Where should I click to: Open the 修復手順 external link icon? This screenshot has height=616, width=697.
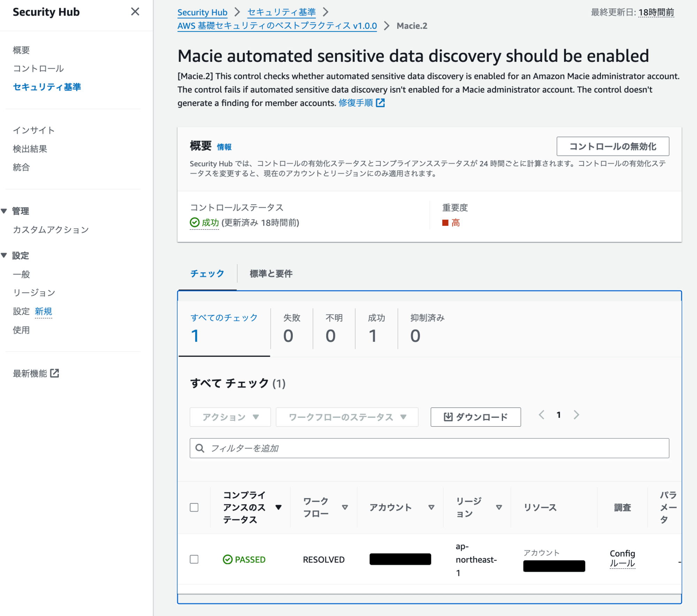point(380,103)
